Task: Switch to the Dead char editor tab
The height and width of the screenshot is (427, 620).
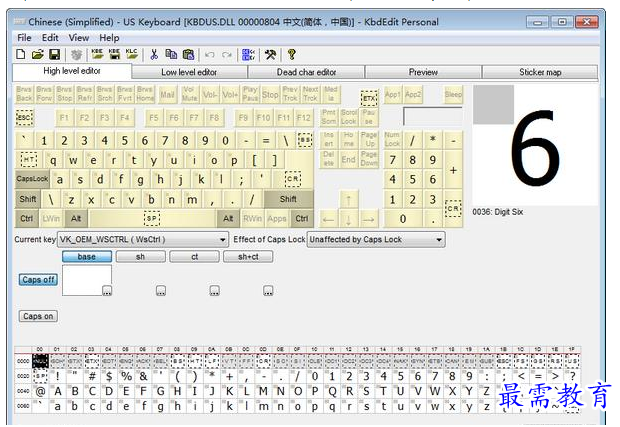Action: point(306,72)
